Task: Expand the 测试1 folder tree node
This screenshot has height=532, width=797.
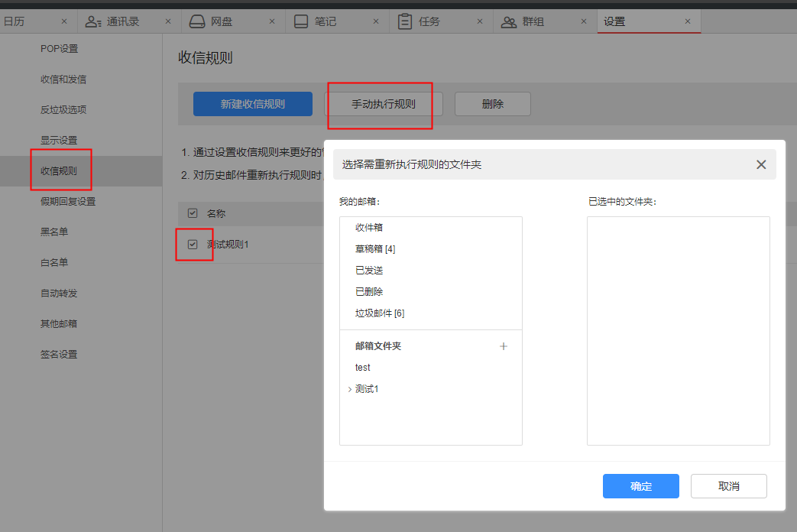Action: coord(350,389)
